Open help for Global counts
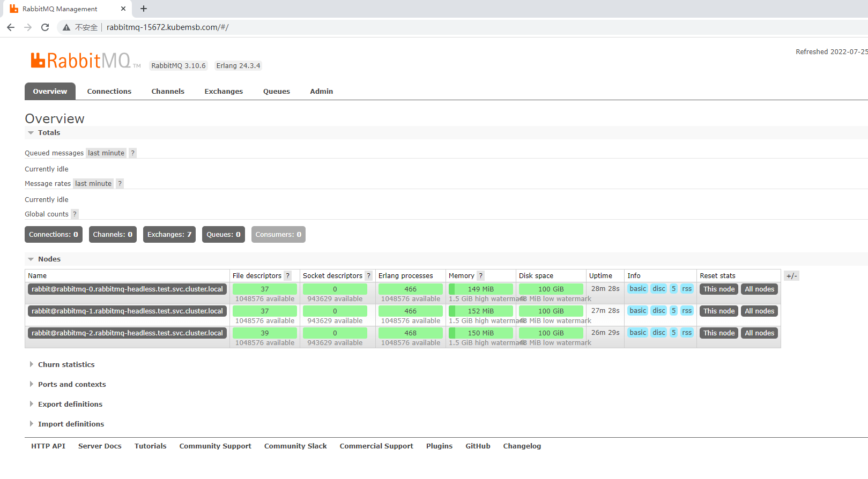Screen dimensions: 868x479 (75, 214)
